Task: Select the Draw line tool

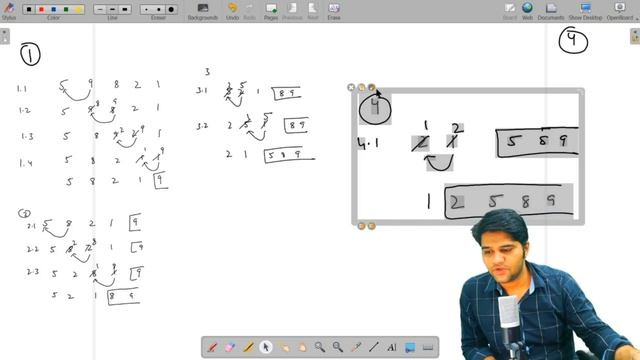Action: (x=373, y=347)
